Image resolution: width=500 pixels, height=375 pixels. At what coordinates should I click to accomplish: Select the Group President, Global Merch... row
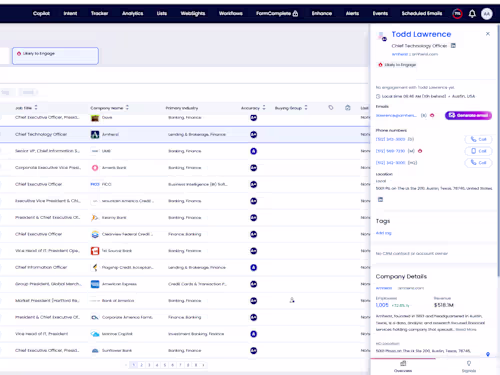pos(184,284)
